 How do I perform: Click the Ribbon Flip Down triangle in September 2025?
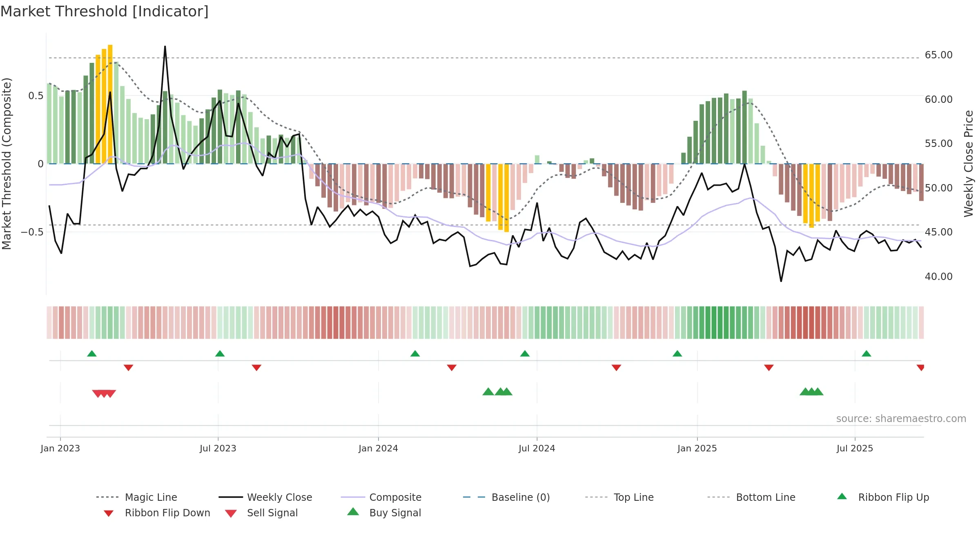click(920, 368)
